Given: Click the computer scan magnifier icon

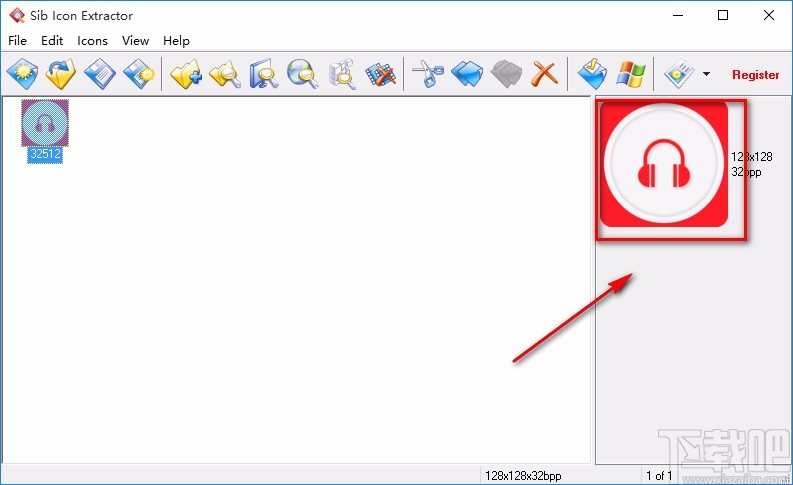Looking at the screenshot, I should [x=264, y=74].
